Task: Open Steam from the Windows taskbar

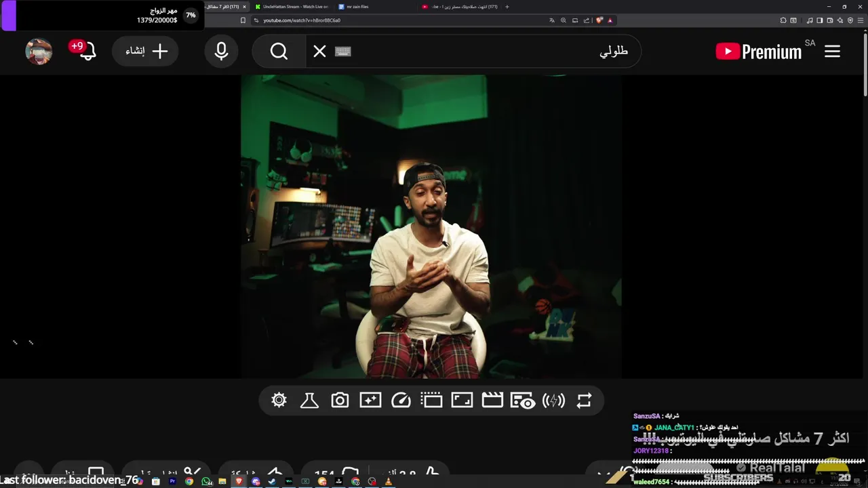Action: pos(272,481)
